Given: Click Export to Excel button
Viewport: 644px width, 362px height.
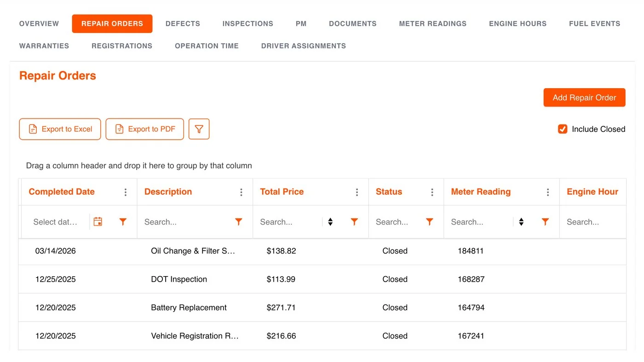Looking at the screenshot, I should 60,129.
